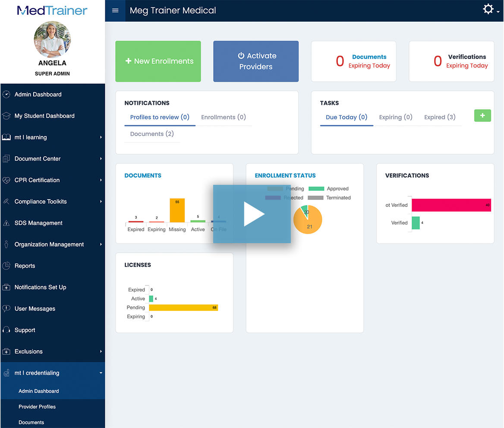Click the Pending licenses yellow bar

[183, 308]
